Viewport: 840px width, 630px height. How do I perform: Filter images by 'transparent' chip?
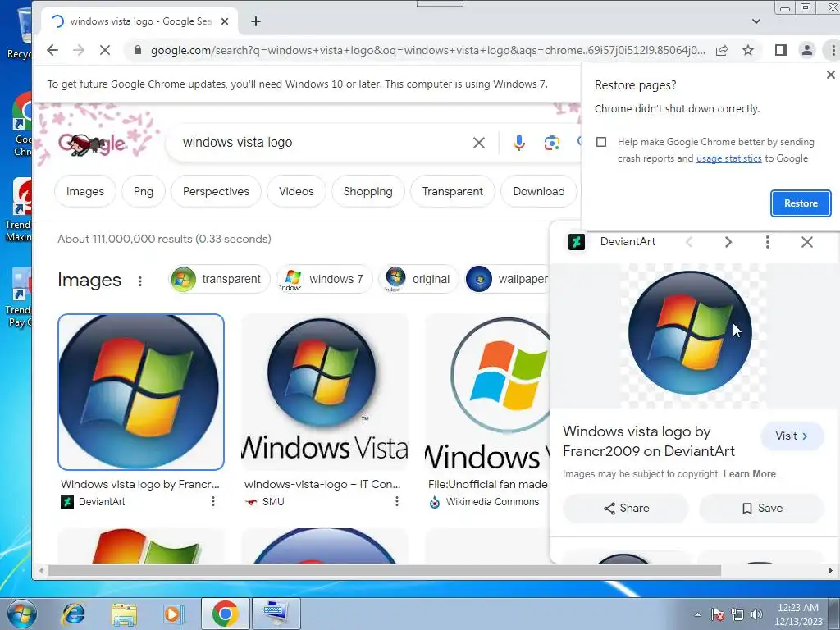219,279
